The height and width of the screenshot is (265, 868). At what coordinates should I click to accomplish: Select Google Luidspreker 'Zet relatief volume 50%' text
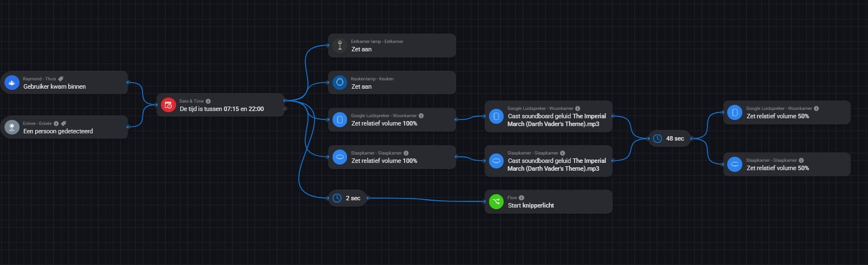click(x=777, y=116)
